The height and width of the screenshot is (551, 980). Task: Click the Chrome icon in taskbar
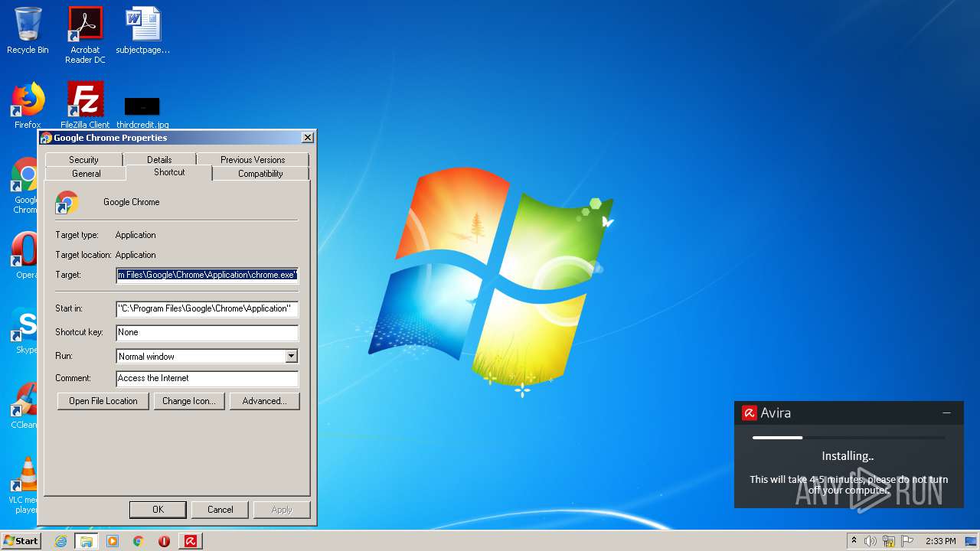tap(138, 541)
